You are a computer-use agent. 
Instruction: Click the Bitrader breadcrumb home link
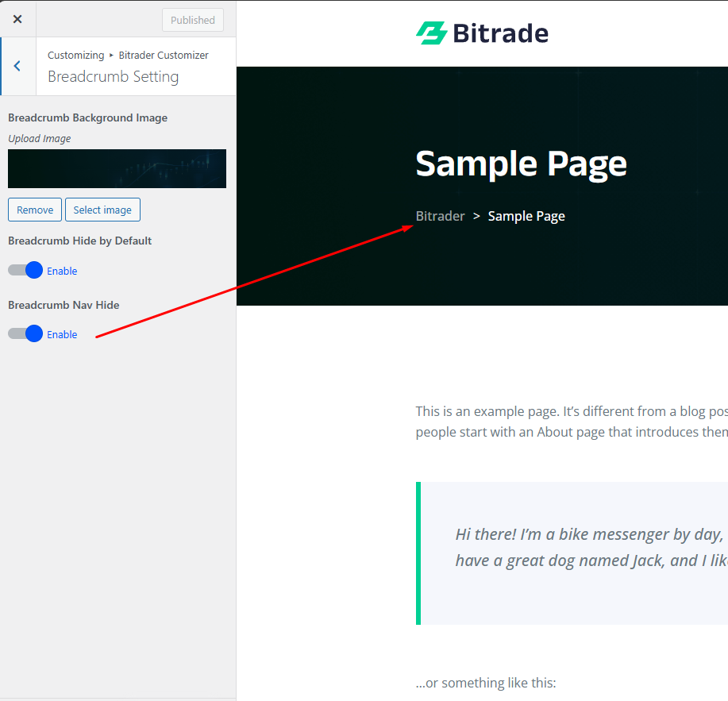pyautogui.click(x=440, y=216)
